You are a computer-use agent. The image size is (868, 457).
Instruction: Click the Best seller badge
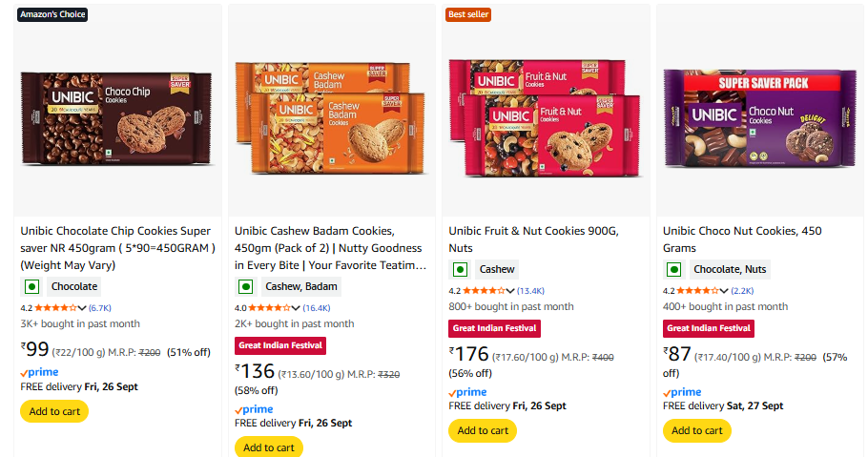(x=468, y=14)
